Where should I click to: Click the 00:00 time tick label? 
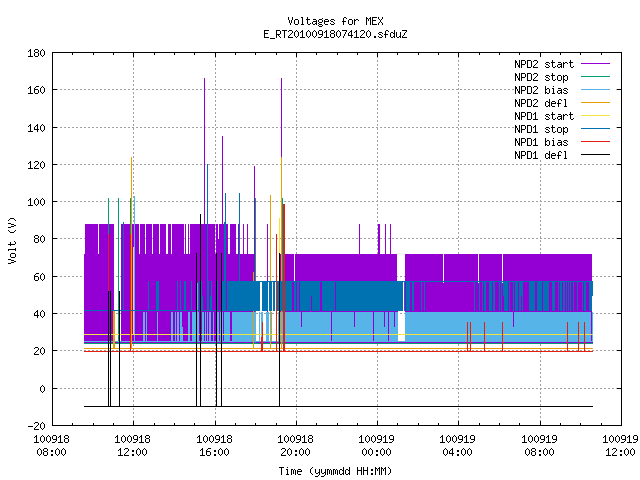pyautogui.click(x=376, y=452)
